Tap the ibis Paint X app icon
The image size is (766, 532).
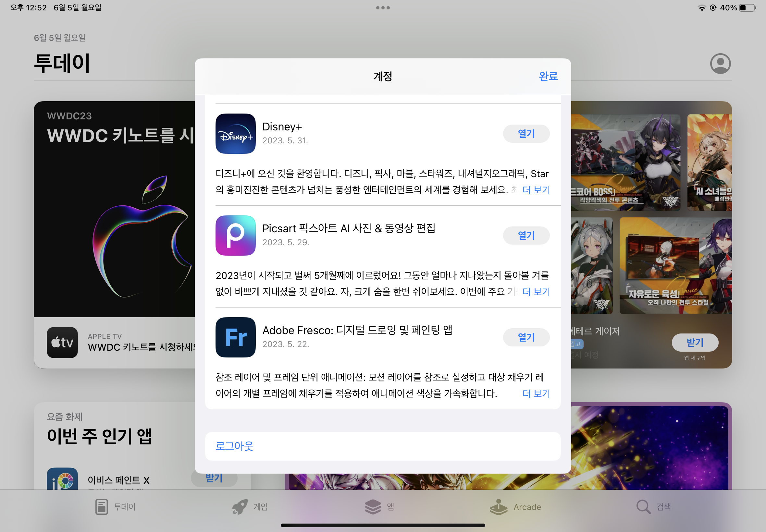(x=62, y=479)
